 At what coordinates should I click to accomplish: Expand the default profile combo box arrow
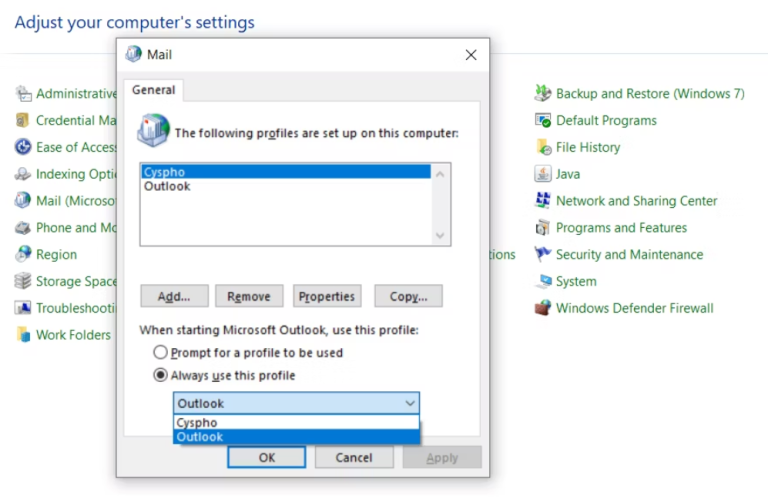[x=409, y=403]
